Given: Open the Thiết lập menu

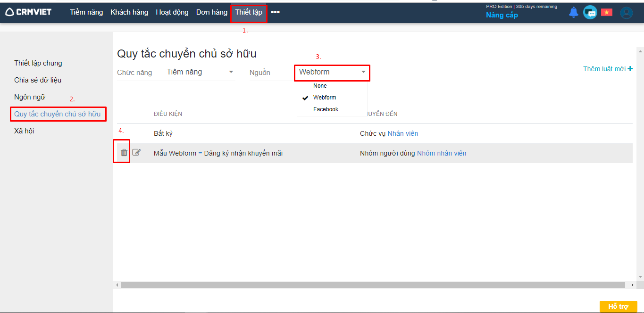Looking at the screenshot, I should (x=249, y=12).
